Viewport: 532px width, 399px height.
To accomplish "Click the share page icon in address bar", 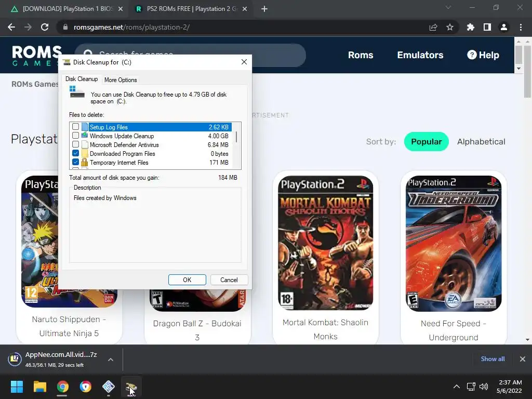I will coord(433,27).
